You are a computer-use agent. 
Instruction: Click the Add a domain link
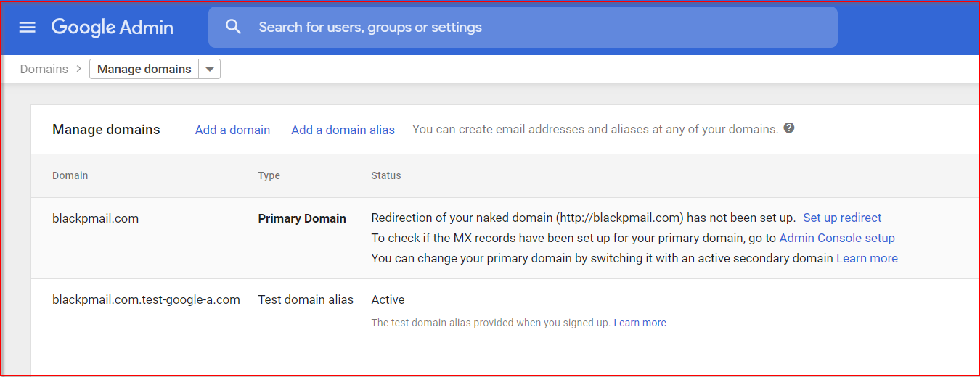232,130
